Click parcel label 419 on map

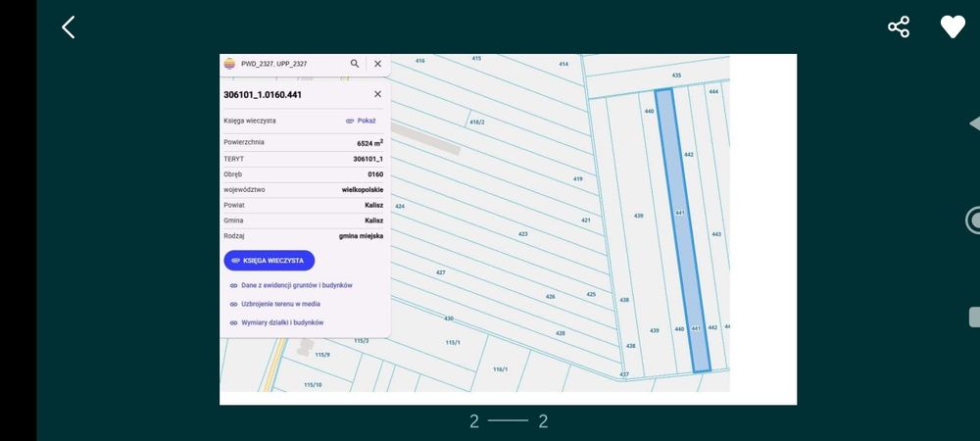point(577,179)
